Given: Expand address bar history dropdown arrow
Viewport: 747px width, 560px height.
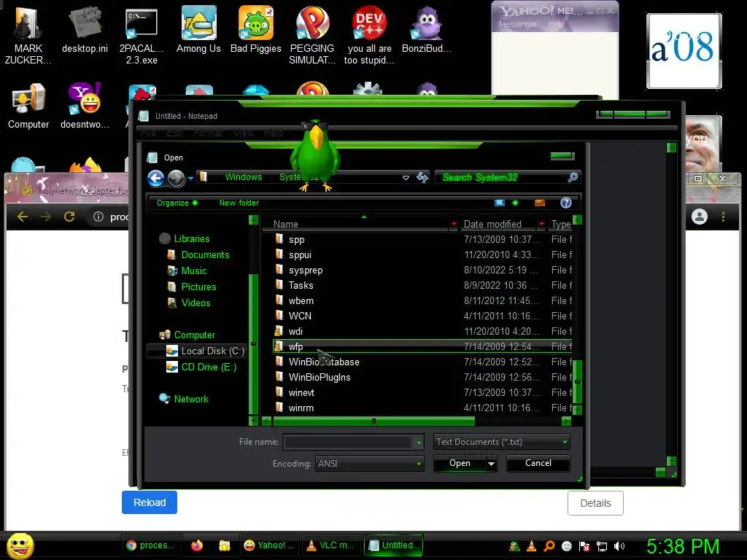Looking at the screenshot, I should pos(406,178).
